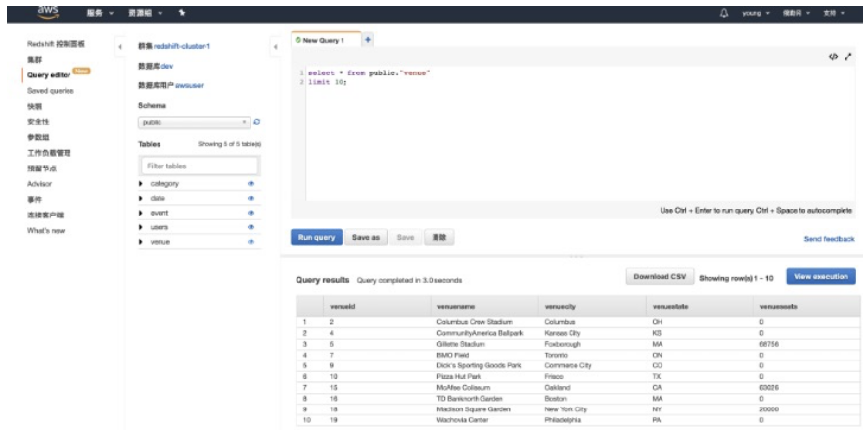Open the public schema dropdown
The image size is (868, 432).
click(195, 122)
